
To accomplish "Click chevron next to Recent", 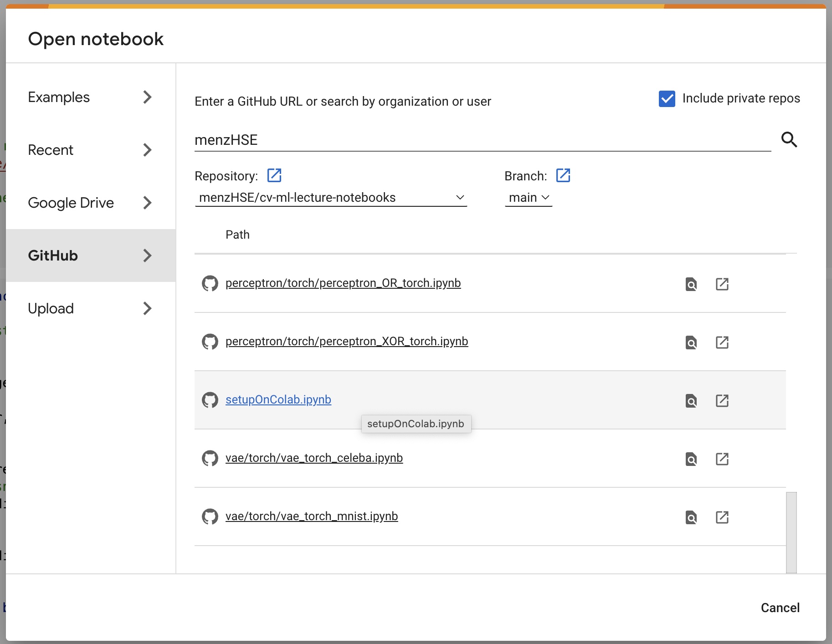I will point(147,150).
